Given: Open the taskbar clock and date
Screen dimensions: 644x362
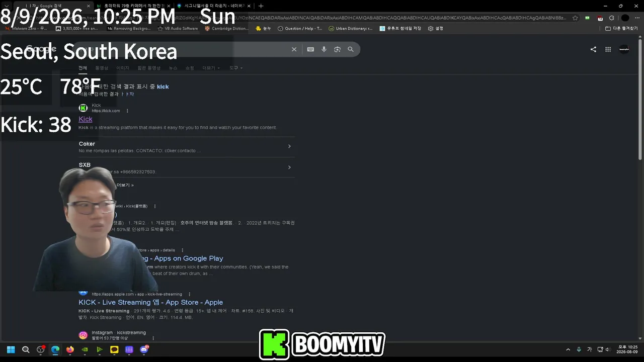Looking at the screenshot, I should pyautogui.click(x=627, y=349).
